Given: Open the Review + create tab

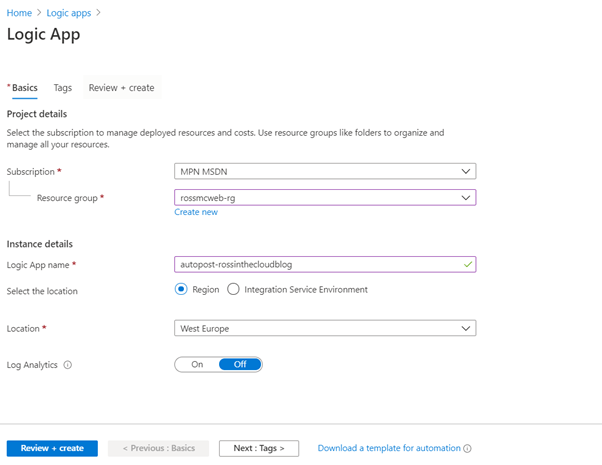Looking at the screenshot, I should pyautogui.click(x=122, y=88).
